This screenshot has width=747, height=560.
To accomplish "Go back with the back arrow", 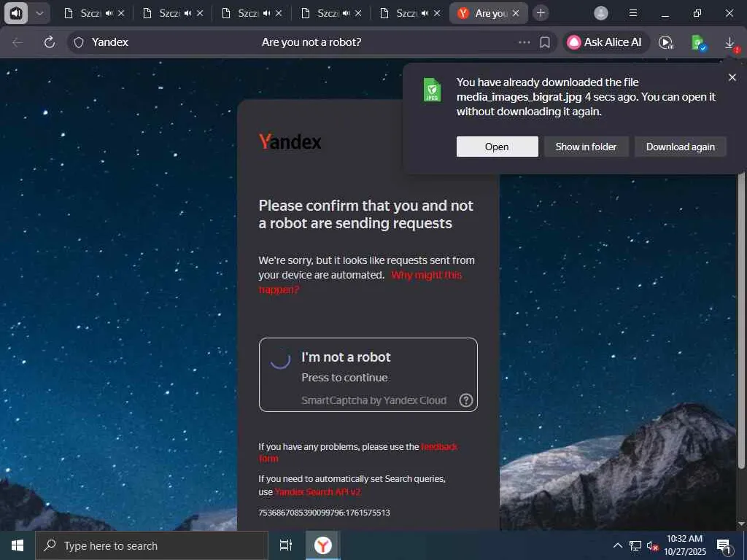I will (18, 42).
